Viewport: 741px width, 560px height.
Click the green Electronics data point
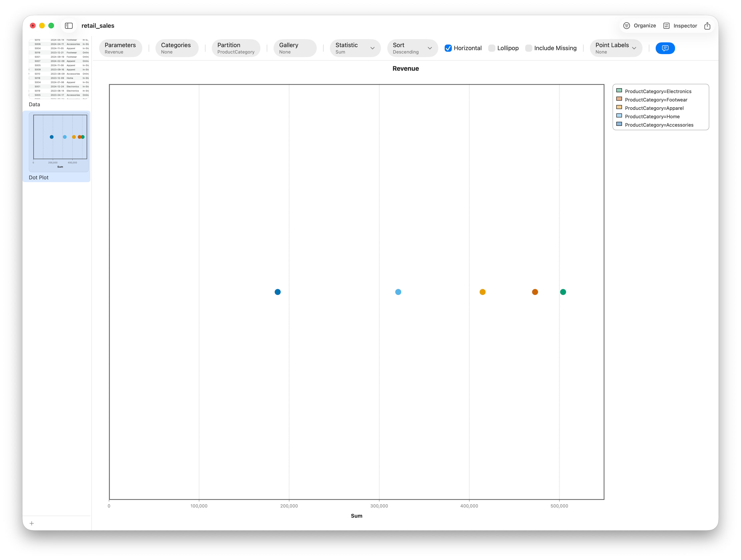pos(563,292)
